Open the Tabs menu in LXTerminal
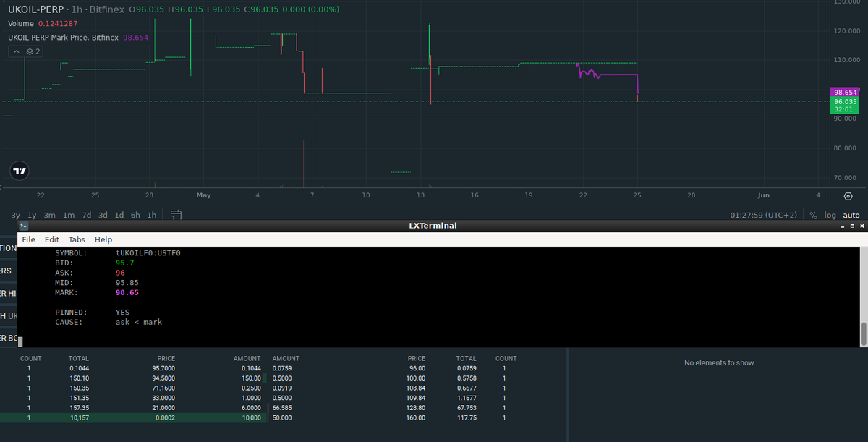 (x=77, y=239)
